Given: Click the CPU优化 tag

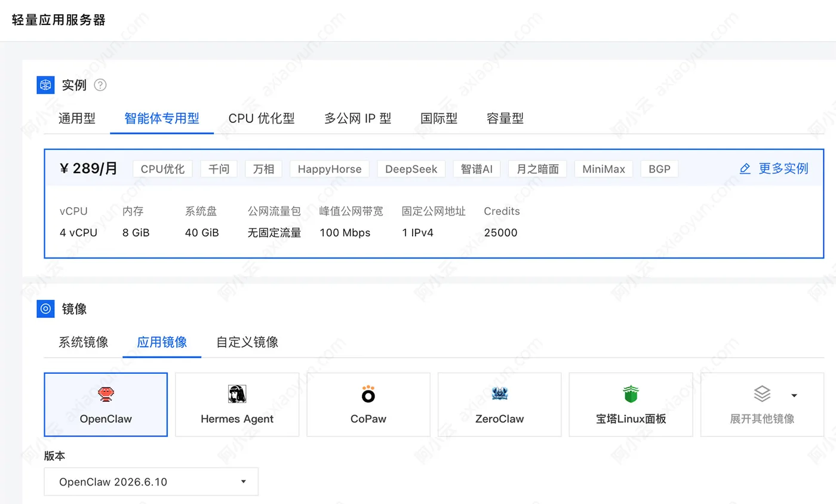Looking at the screenshot, I should click(x=163, y=169).
